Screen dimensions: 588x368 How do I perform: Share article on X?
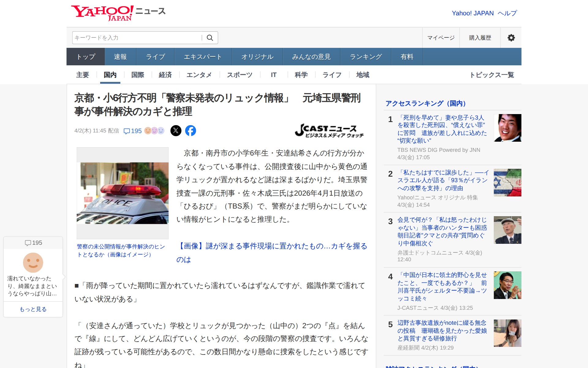coord(176,131)
